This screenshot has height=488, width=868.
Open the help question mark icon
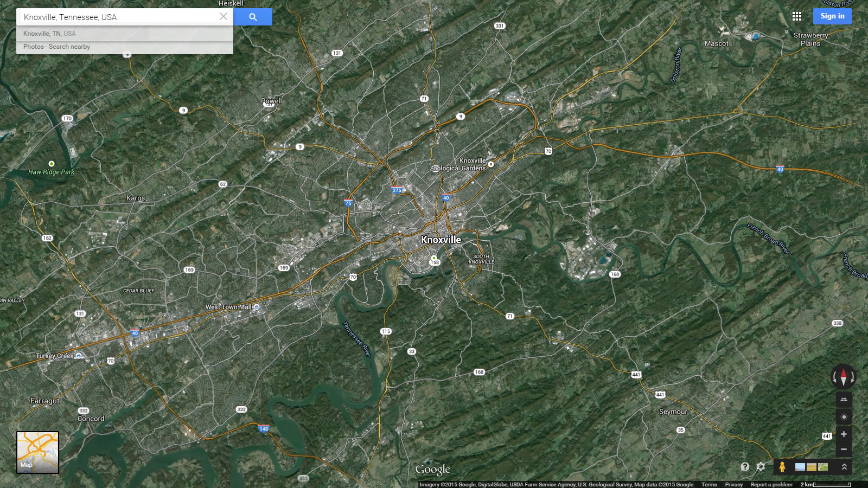coord(745,467)
